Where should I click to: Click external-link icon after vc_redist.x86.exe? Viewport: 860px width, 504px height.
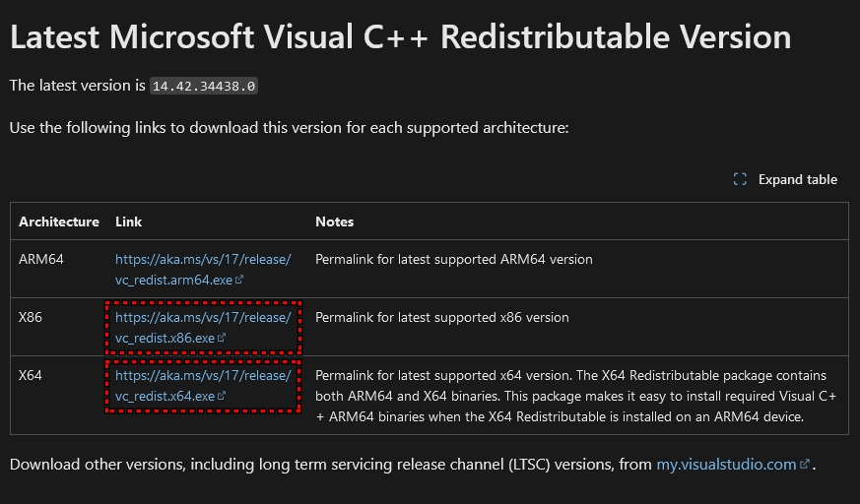[222, 339]
